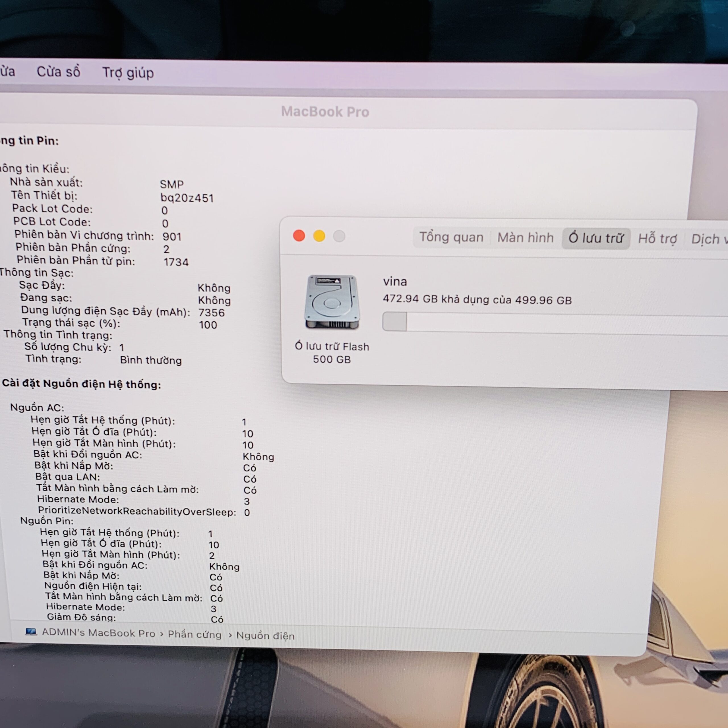
Task: Click Nguồn điện in the path bar
Action: coord(265,636)
